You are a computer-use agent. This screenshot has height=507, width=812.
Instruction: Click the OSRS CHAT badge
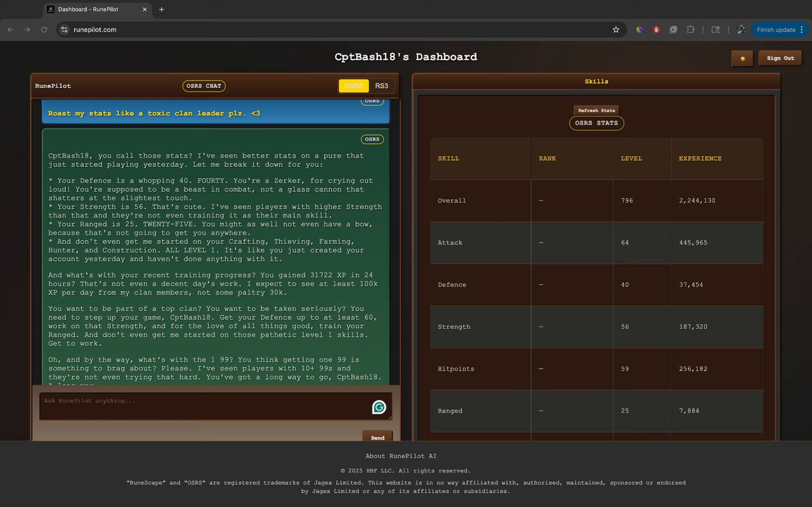(x=204, y=86)
